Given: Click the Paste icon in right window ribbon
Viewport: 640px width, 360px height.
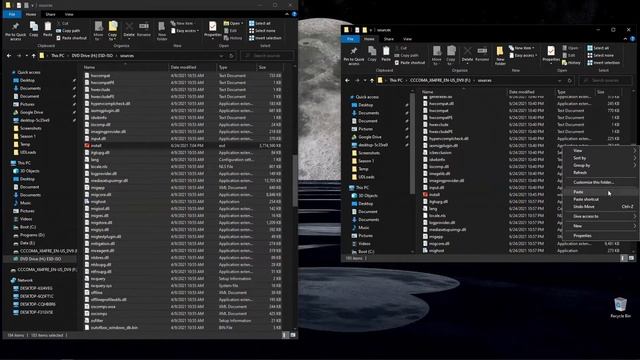Looking at the screenshot, I should [386, 54].
